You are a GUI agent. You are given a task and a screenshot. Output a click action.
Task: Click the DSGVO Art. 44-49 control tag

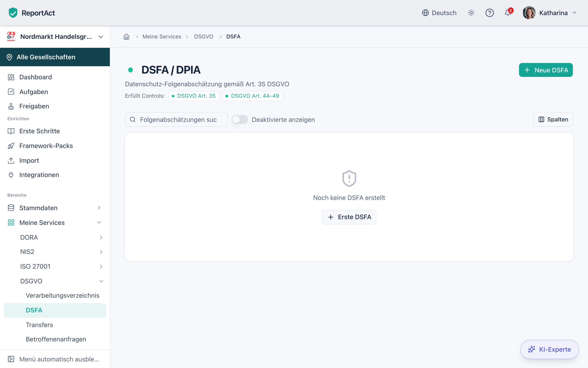pos(252,96)
